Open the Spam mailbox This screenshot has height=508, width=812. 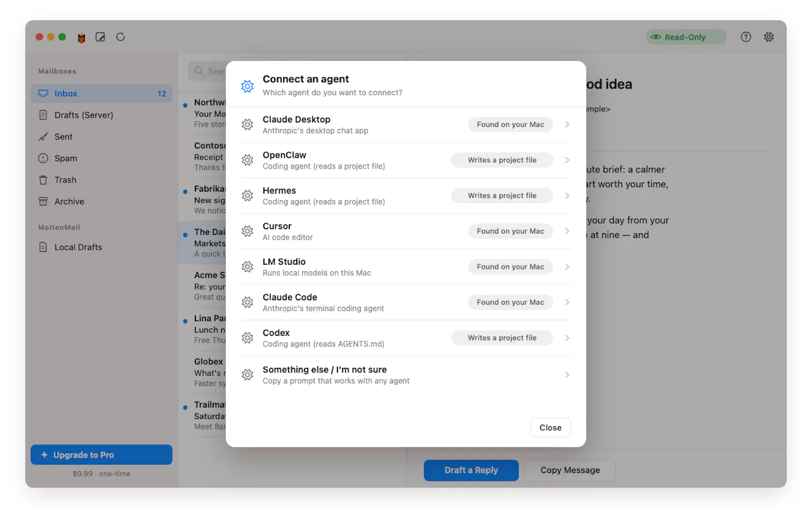(101, 158)
